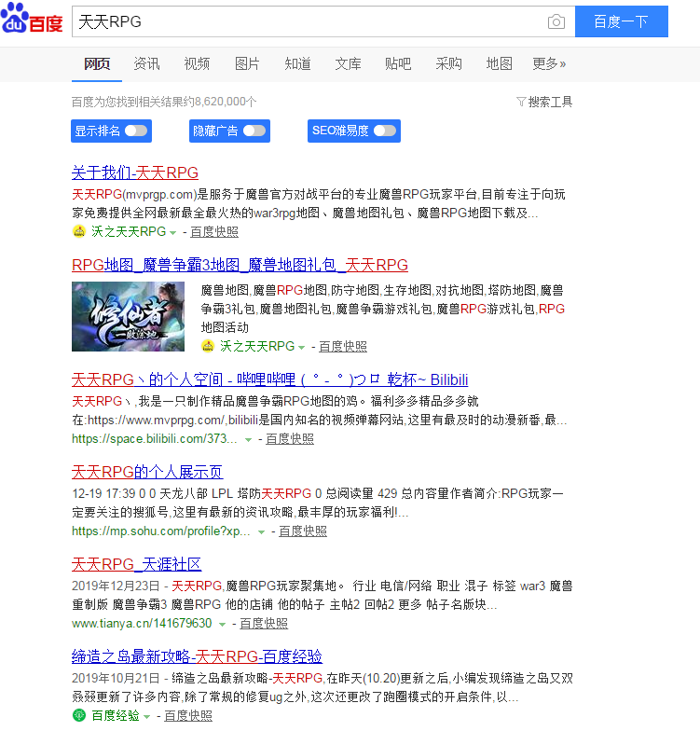Switch to the 资讯 tab
700x731 pixels.
coord(147,63)
